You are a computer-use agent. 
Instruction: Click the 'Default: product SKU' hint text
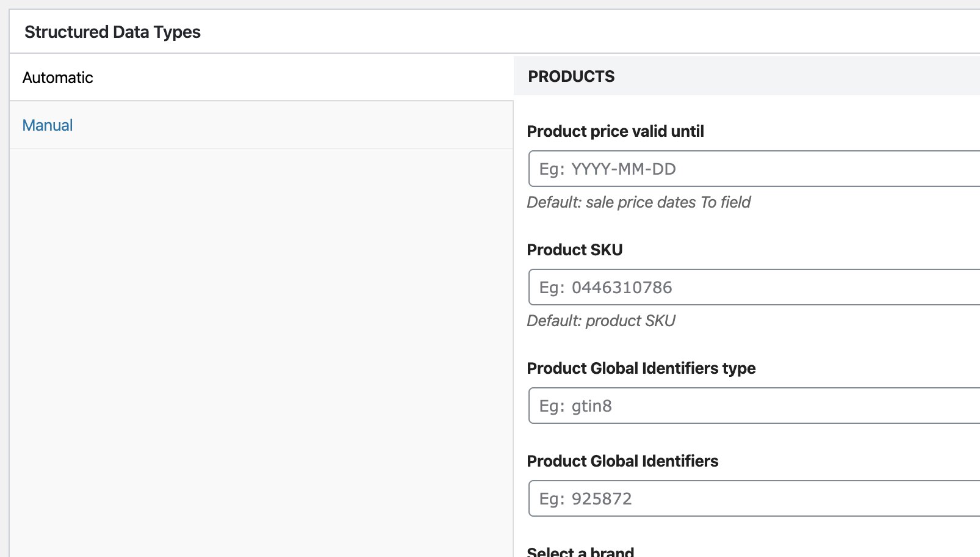coord(601,321)
